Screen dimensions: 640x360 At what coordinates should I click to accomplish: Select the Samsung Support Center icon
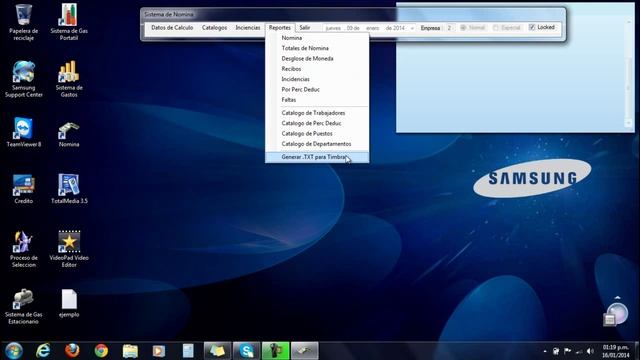point(23,78)
